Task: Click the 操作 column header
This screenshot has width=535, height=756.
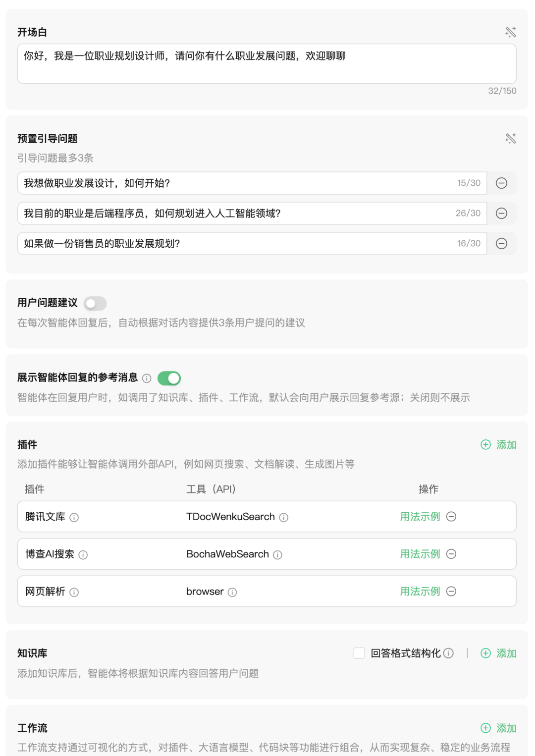Action: tap(428, 489)
